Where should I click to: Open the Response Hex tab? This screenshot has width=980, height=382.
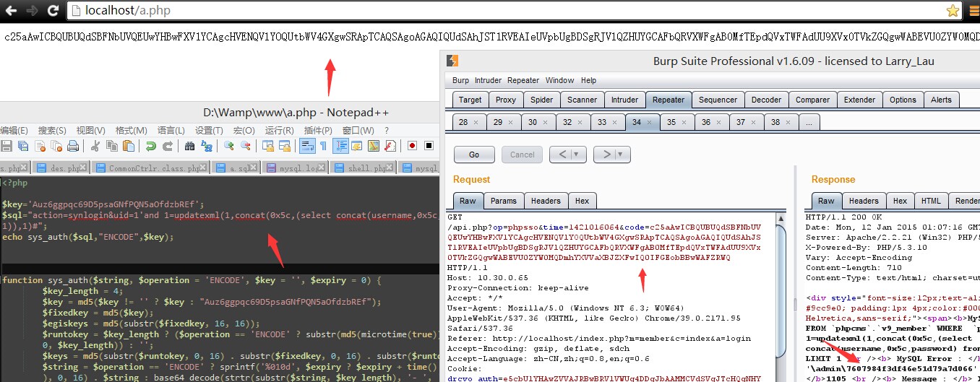900,201
